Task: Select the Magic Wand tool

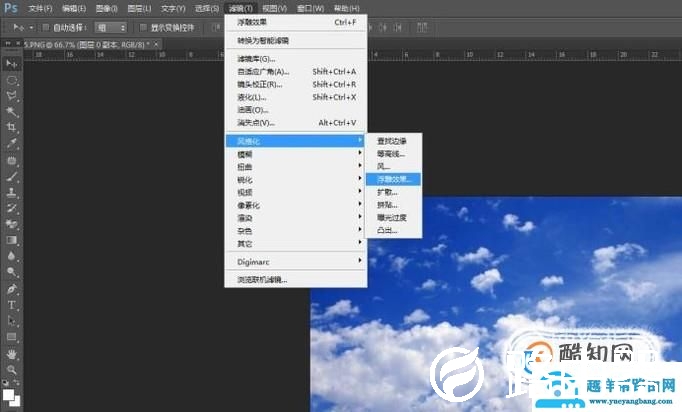Action: tap(12, 112)
